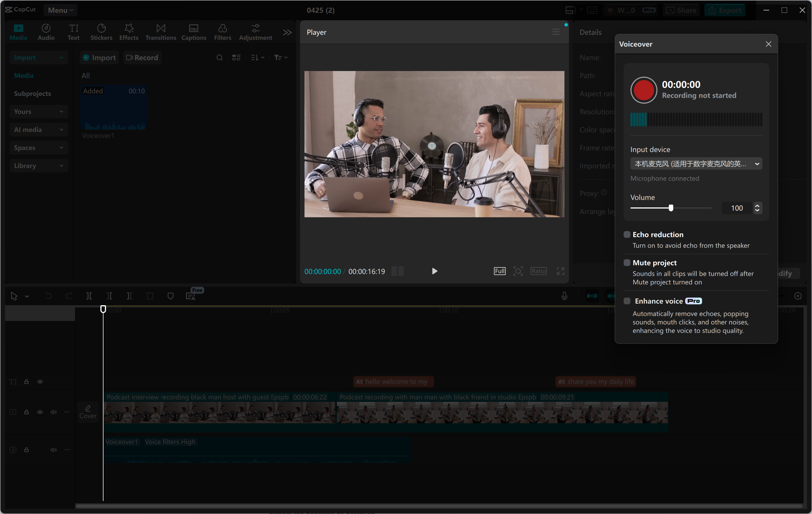Click the microphone record voiceover icon
The width and height of the screenshot is (812, 514).
[564, 296]
